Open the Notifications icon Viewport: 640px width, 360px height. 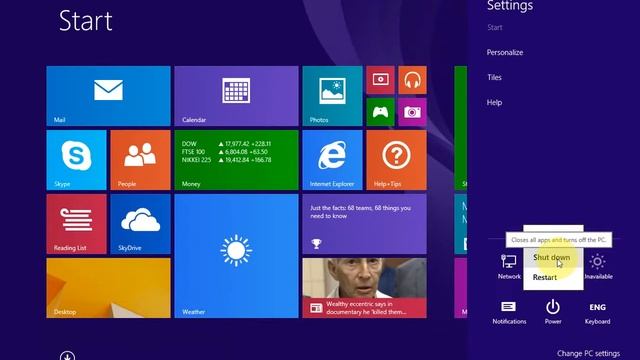point(509,312)
